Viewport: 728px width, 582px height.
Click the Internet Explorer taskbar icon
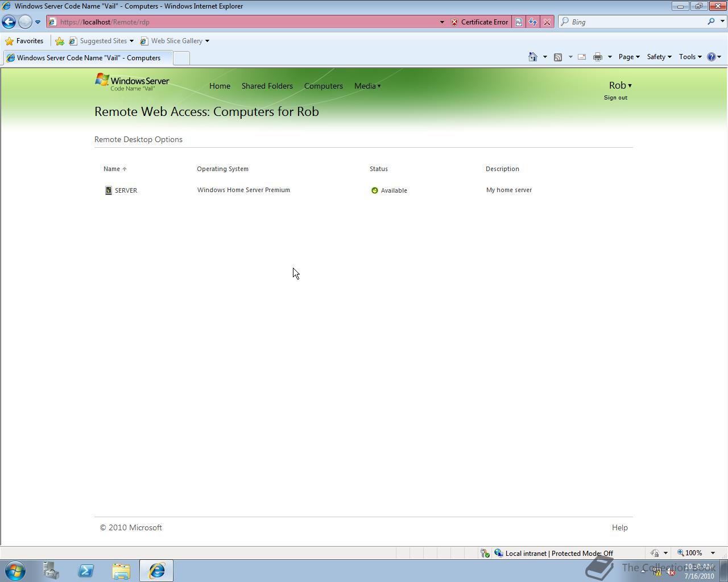point(156,571)
